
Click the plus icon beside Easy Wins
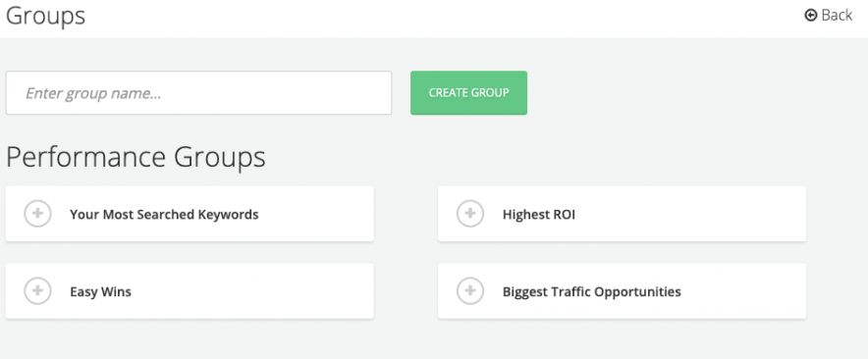(x=37, y=291)
